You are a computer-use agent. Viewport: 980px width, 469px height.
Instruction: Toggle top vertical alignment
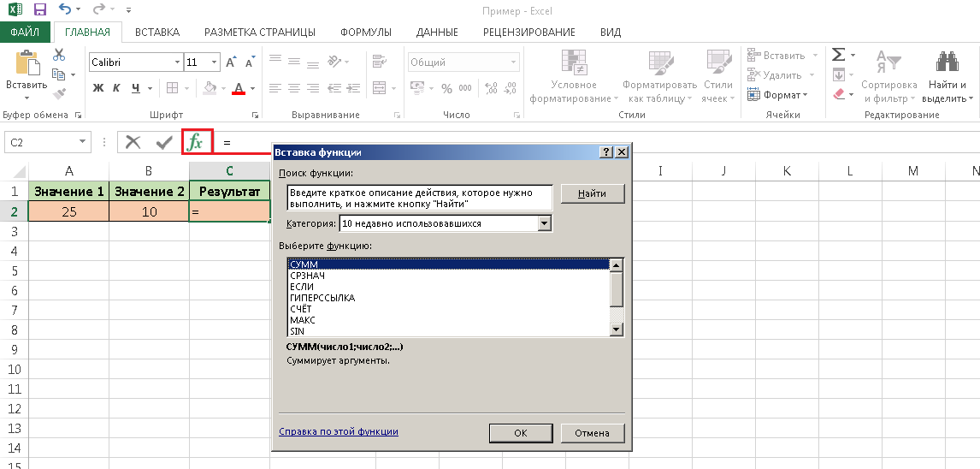275,60
